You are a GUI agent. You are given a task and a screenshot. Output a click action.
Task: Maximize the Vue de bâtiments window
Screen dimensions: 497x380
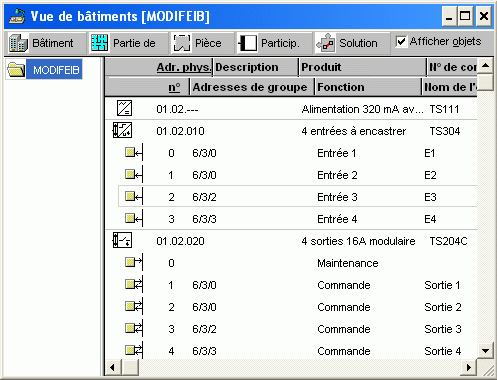(x=465, y=16)
